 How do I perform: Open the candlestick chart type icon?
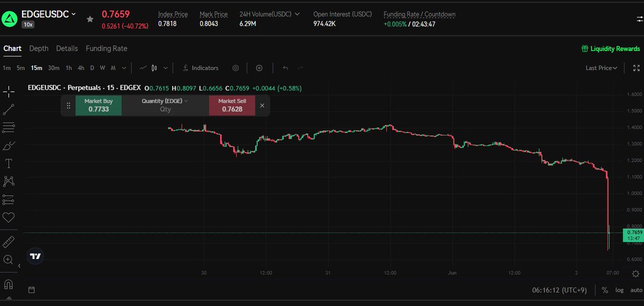[x=155, y=68]
